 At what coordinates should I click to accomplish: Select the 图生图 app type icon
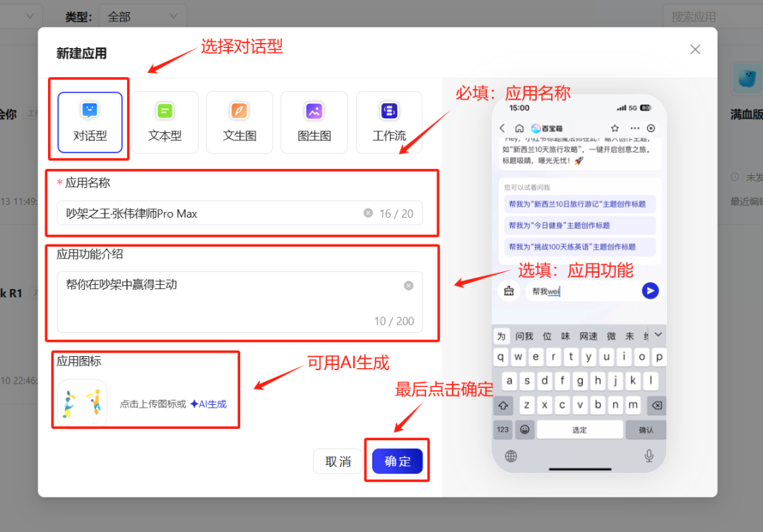314,112
